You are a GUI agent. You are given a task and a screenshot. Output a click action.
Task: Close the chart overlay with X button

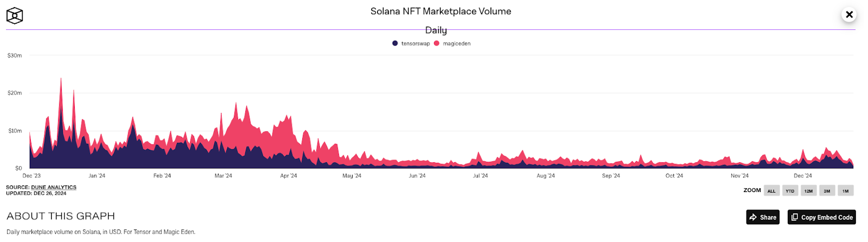pyautogui.click(x=849, y=15)
